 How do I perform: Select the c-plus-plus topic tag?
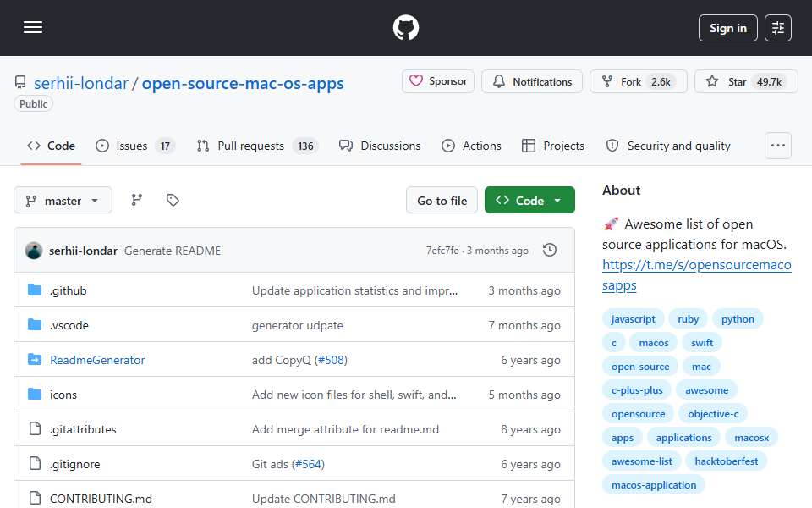point(637,389)
